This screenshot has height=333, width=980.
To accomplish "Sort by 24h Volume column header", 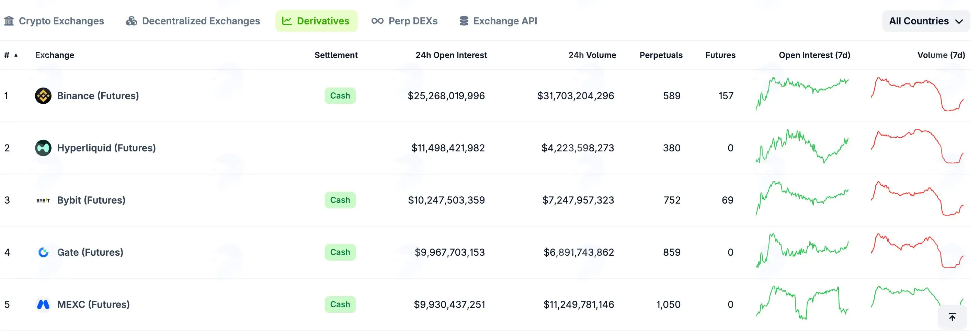I will pyautogui.click(x=592, y=55).
